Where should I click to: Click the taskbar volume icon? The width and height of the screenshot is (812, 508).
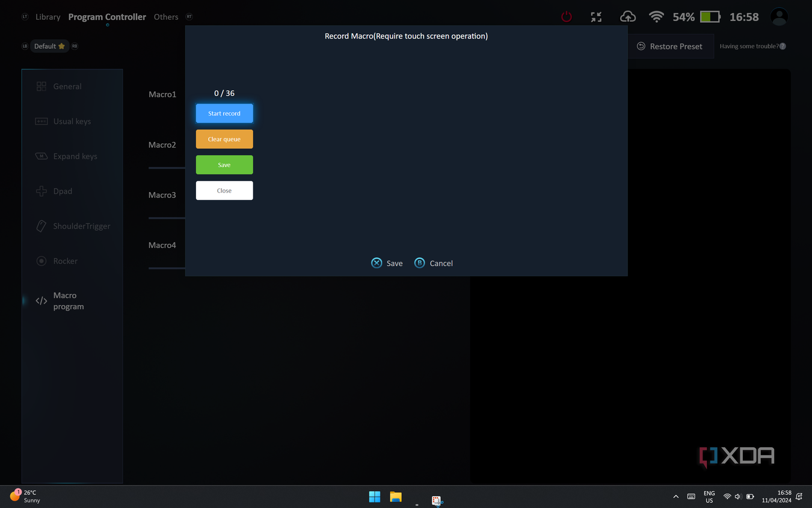pos(738,497)
